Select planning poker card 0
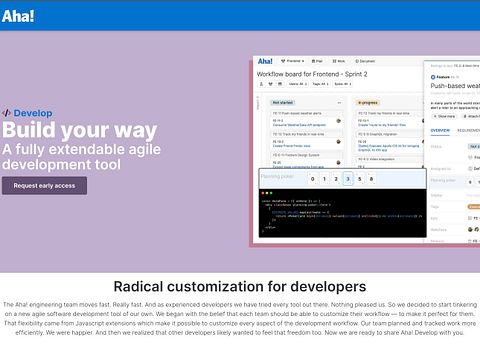The image size is (480, 360). pos(312,179)
